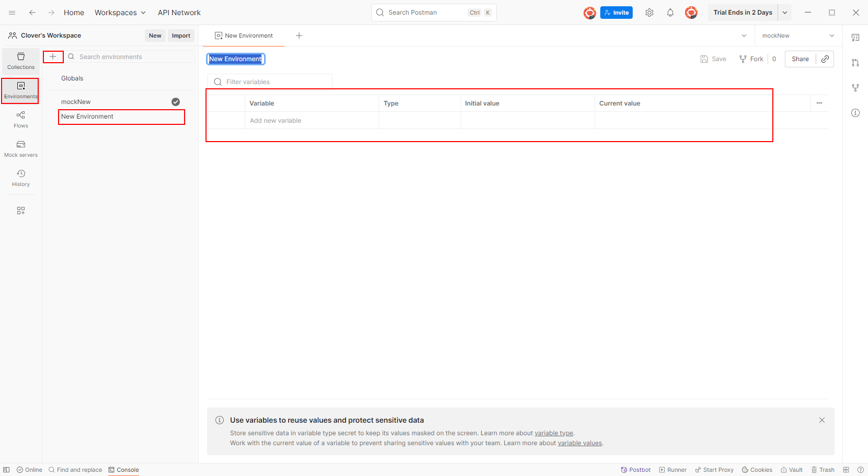This screenshot has height=476, width=868.
Task: Go forward with the right arrow
Action: pos(51,13)
